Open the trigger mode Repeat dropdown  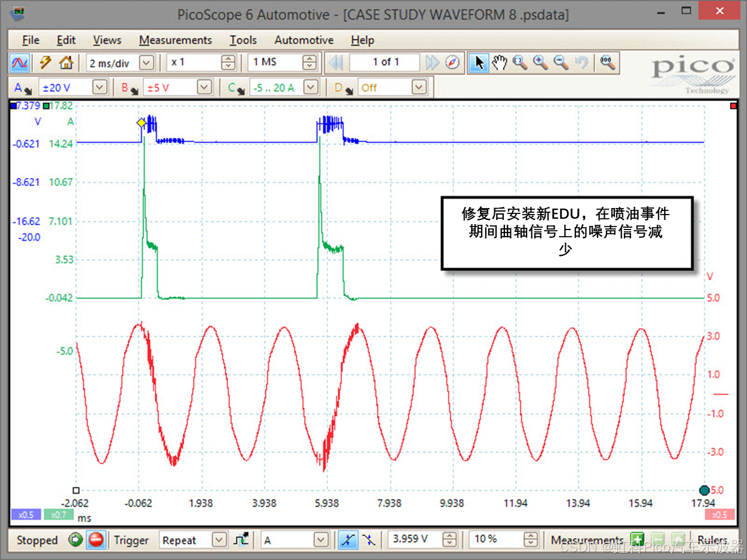click(220, 540)
